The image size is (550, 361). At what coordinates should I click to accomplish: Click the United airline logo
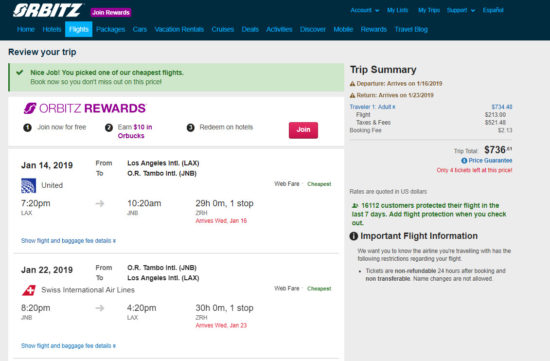pos(28,186)
